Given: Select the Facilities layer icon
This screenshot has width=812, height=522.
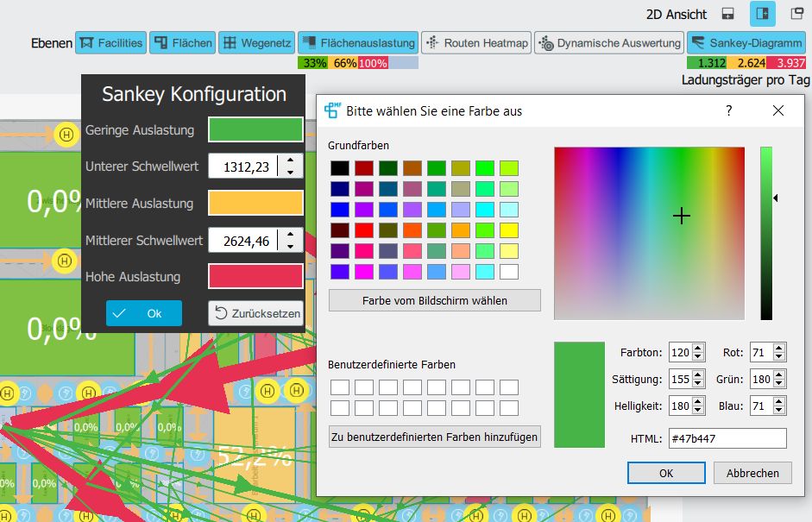Looking at the screenshot, I should 110,42.
